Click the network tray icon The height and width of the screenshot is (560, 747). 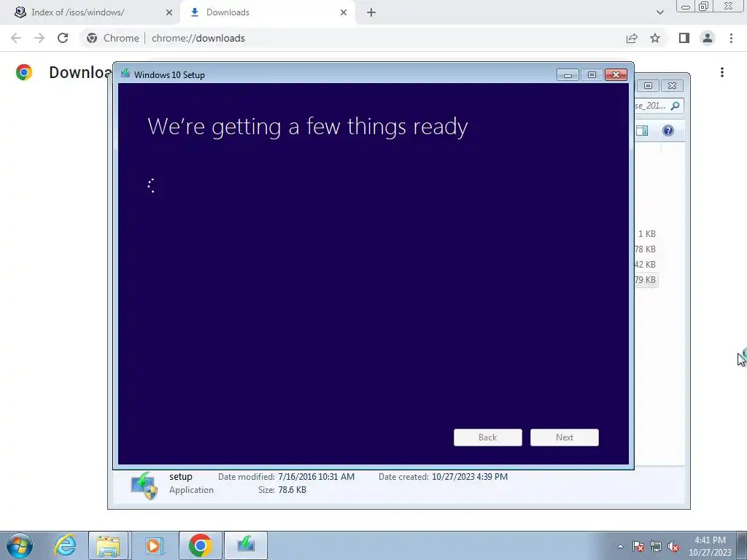tap(656, 546)
